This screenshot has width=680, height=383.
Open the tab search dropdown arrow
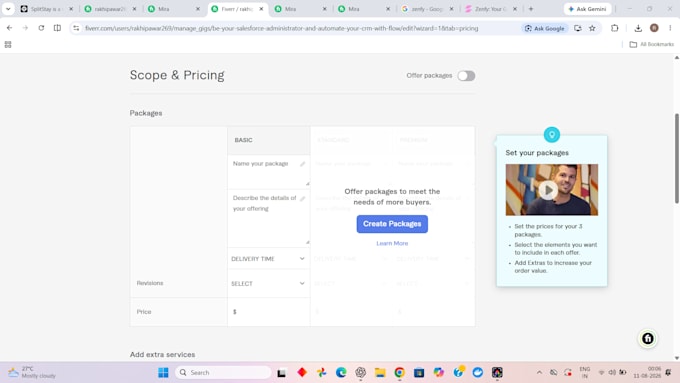pos(8,9)
